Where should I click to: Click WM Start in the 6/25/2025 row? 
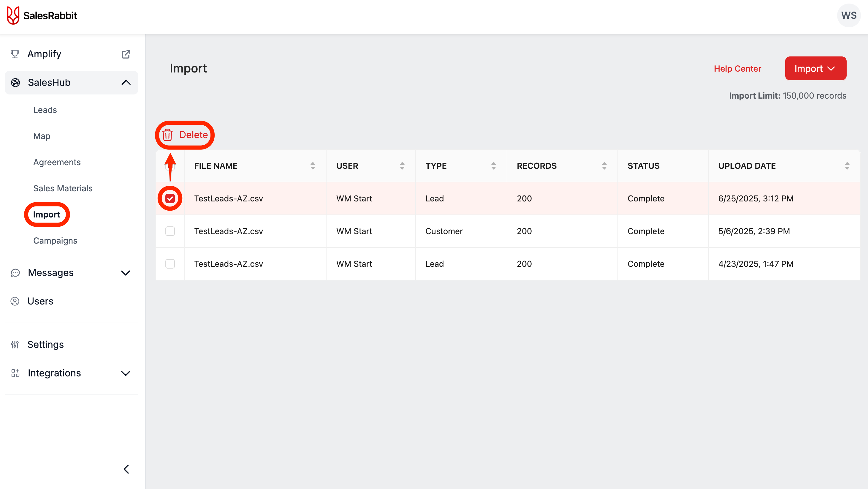[x=354, y=198]
